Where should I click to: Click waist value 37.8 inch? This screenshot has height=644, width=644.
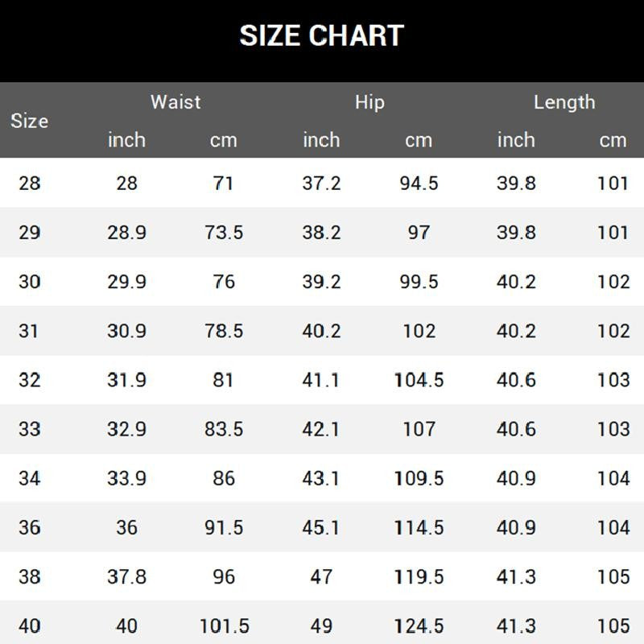(126, 576)
